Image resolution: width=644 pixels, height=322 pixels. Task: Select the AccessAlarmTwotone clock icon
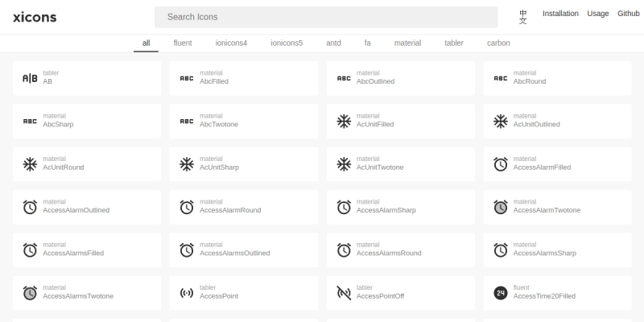(x=501, y=207)
